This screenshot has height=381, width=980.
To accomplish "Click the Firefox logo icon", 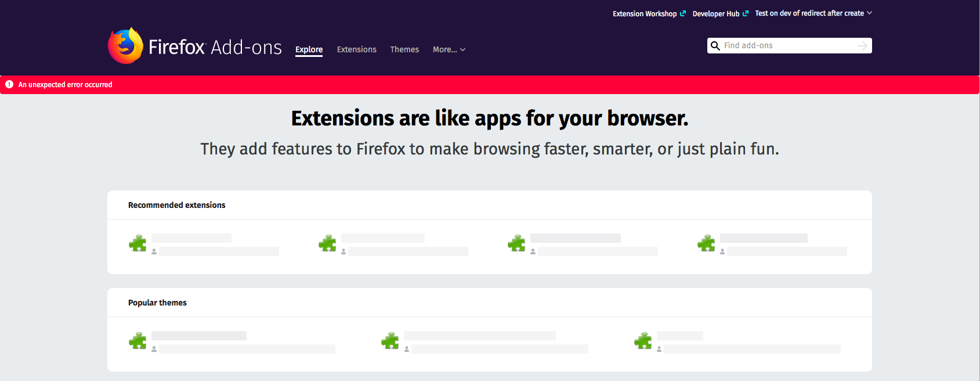I will [125, 45].
